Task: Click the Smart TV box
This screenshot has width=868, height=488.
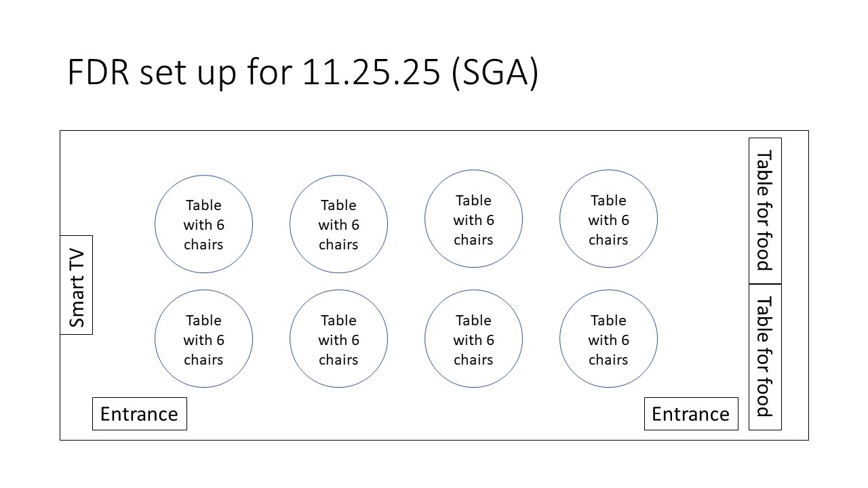Action: click(x=77, y=285)
